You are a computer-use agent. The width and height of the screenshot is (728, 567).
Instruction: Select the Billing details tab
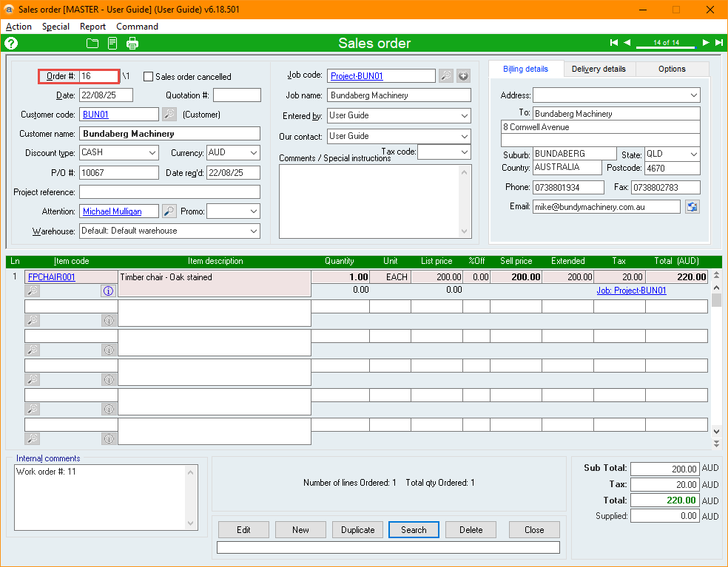coord(525,69)
